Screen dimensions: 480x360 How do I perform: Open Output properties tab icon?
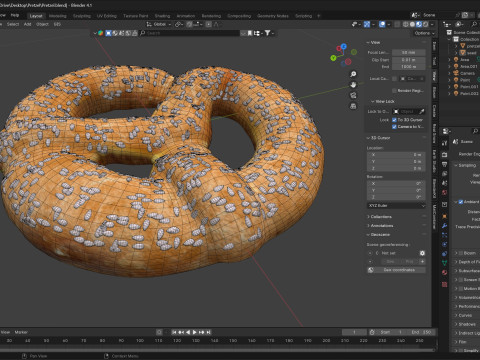[x=444, y=164]
